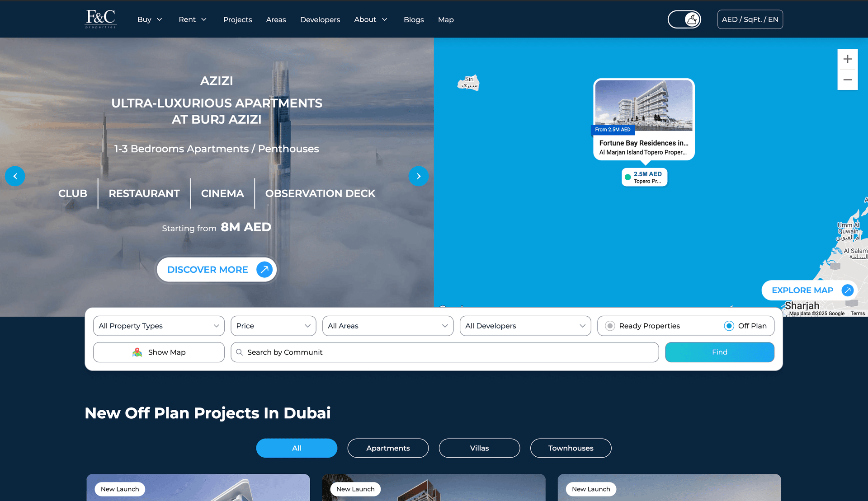This screenshot has width=868, height=501.
Task: Click the map zoom out icon
Action: (x=848, y=80)
